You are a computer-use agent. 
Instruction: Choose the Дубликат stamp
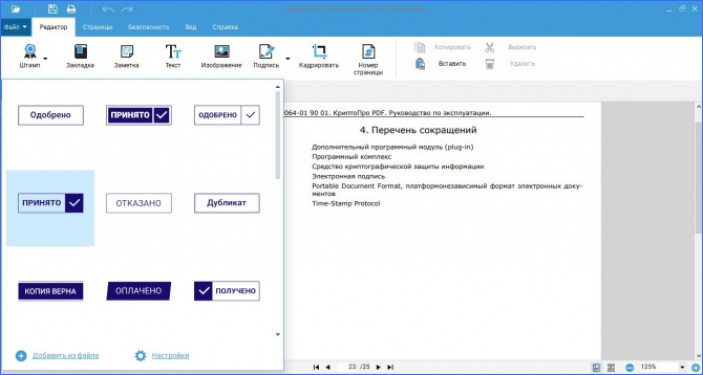[x=227, y=203]
